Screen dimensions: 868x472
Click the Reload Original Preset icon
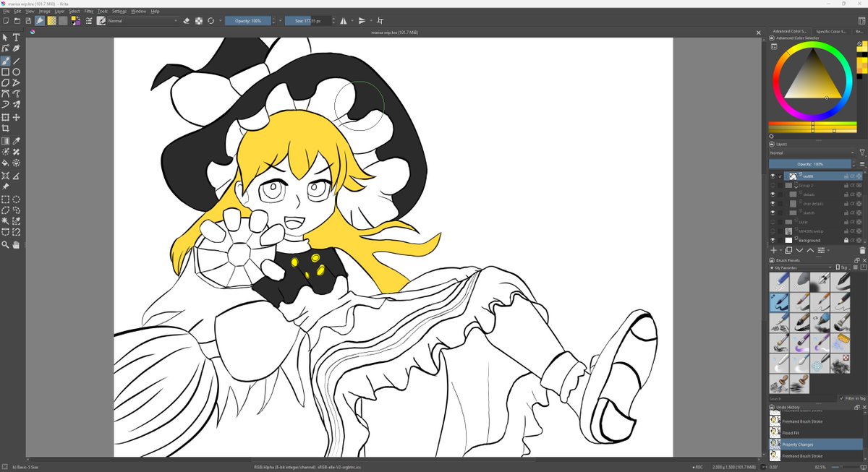point(210,21)
